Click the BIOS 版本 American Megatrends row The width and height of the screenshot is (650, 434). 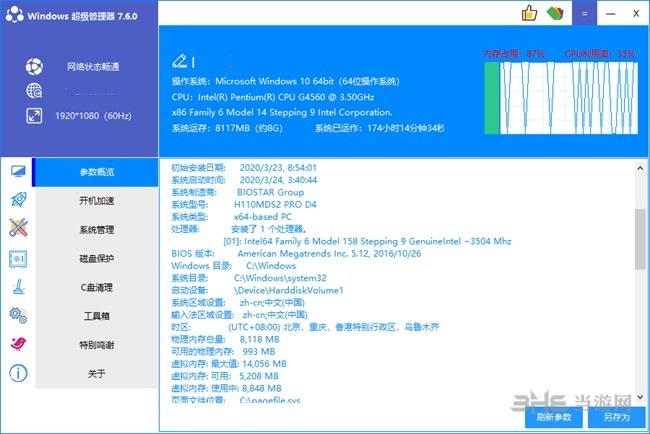[296, 254]
